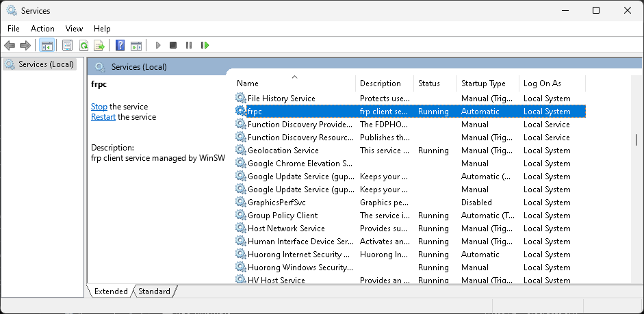The image size is (644, 314).
Task: Open Help with the question mark icon
Action: tap(120, 45)
